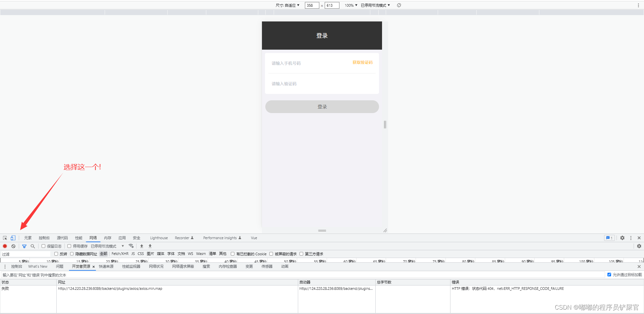Open What's New drawer tab
The width and height of the screenshot is (644, 314).
38,266
